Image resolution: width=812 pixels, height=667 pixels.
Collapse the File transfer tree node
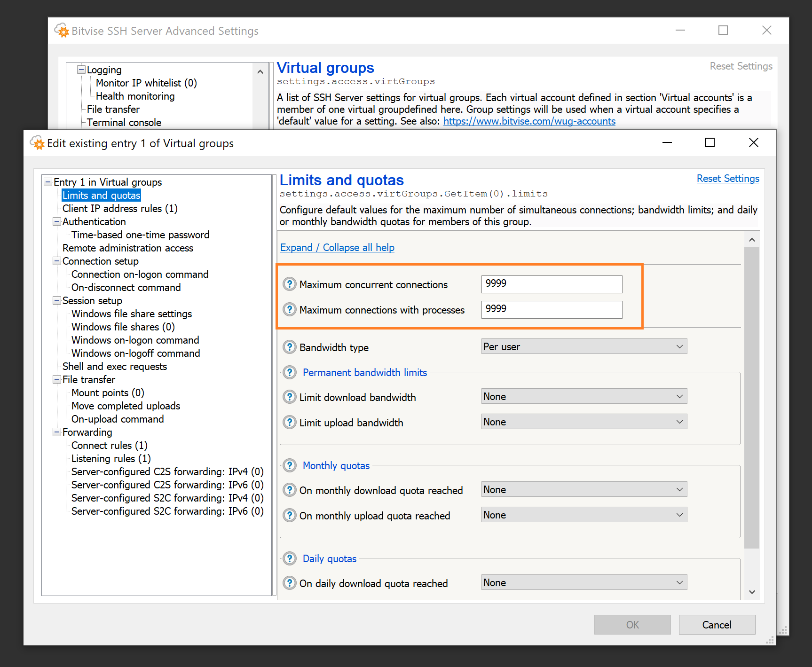tap(57, 379)
